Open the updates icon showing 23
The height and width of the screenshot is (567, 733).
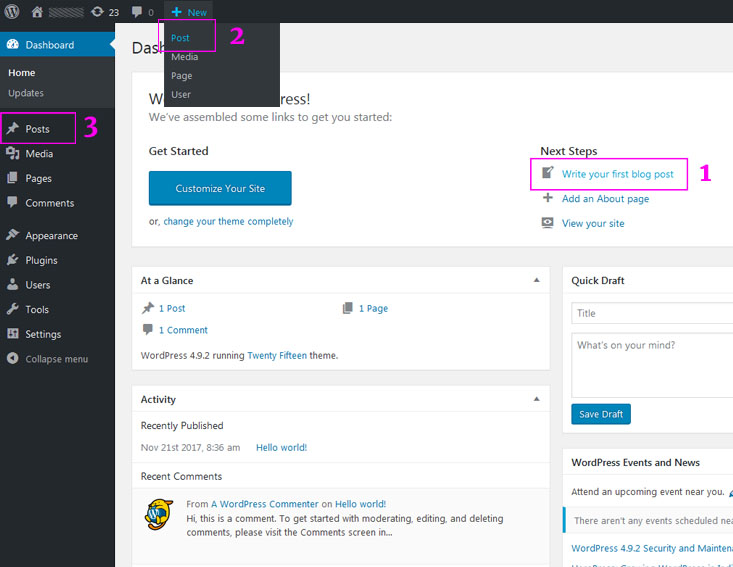[x=97, y=12]
